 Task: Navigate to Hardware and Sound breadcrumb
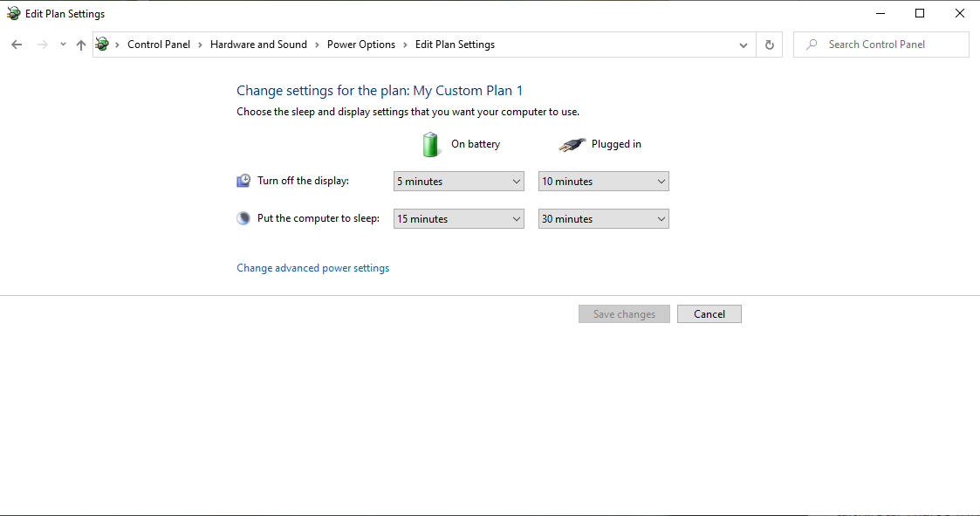pyautogui.click(x=258, y=45)
